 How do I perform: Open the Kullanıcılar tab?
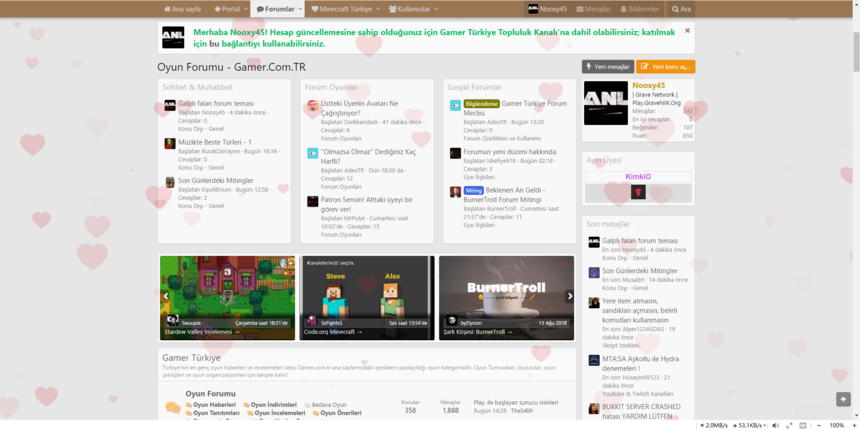[x=409, y=9]
